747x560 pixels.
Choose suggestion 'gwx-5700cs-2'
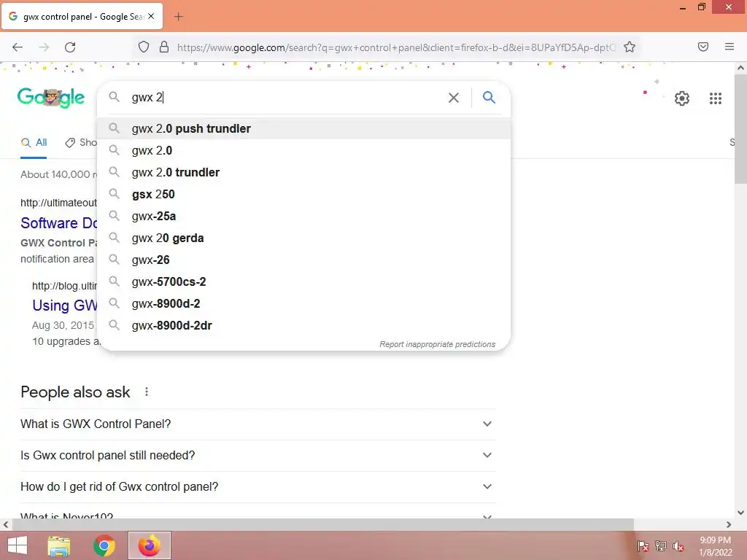coord(303,282)
